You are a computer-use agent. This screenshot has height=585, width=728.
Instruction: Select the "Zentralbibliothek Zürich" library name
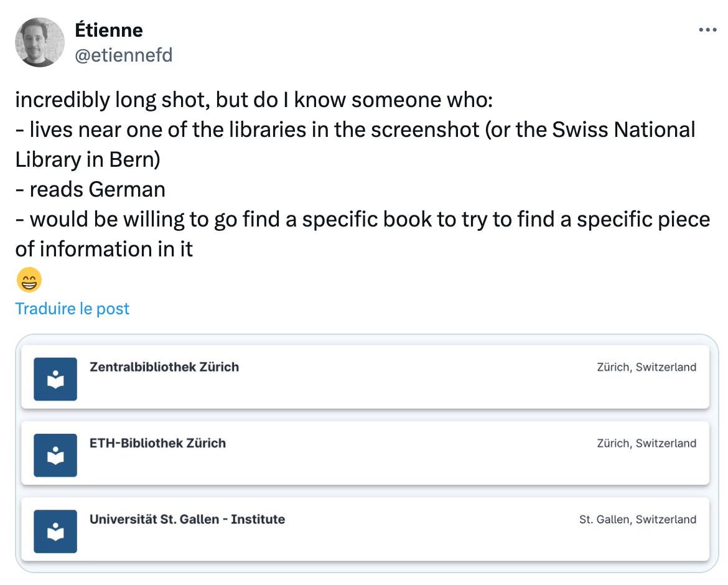164,367
